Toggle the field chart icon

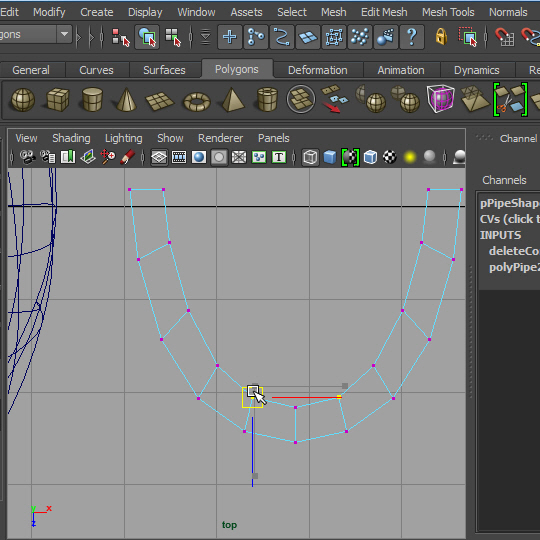(239, 157)
